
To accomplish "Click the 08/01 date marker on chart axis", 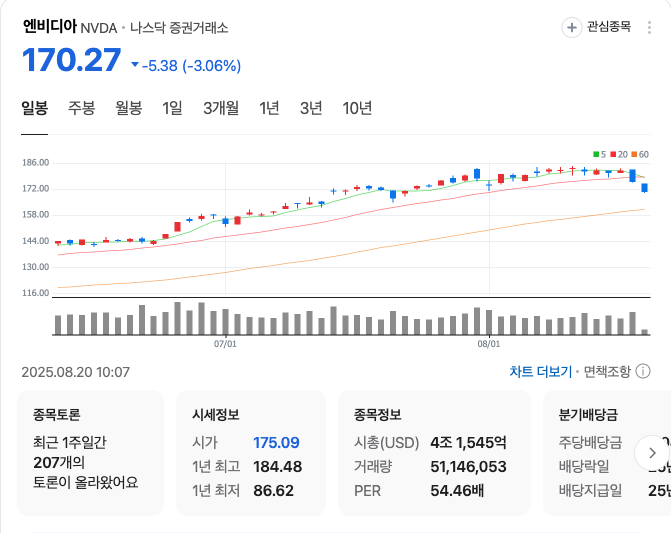I will [489, 344].
